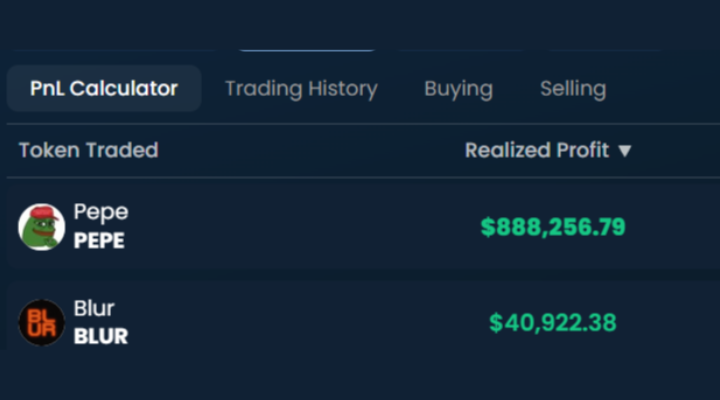Select the Selling tab
The image size is (720, 400).
573,88
